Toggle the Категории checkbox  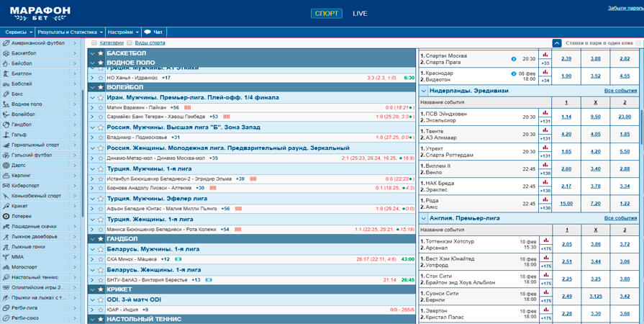pyautogui.click(x=94, y=42)
